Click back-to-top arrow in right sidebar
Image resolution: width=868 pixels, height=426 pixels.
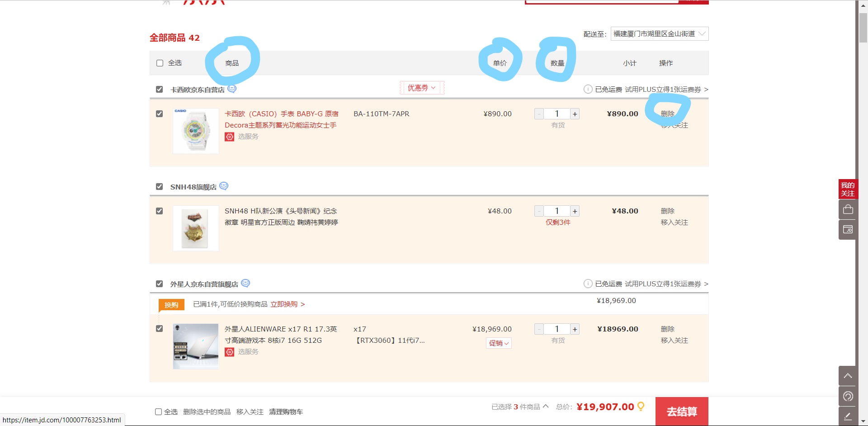848,376
